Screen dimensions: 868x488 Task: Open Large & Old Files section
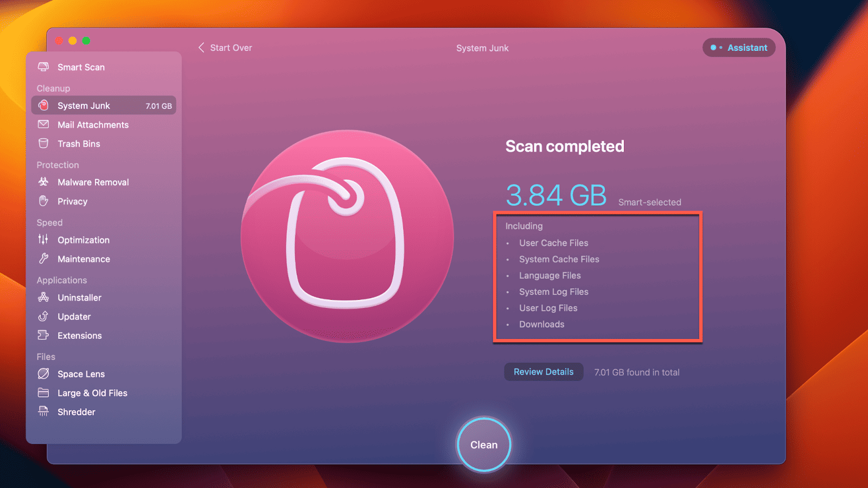pos(92,393)
